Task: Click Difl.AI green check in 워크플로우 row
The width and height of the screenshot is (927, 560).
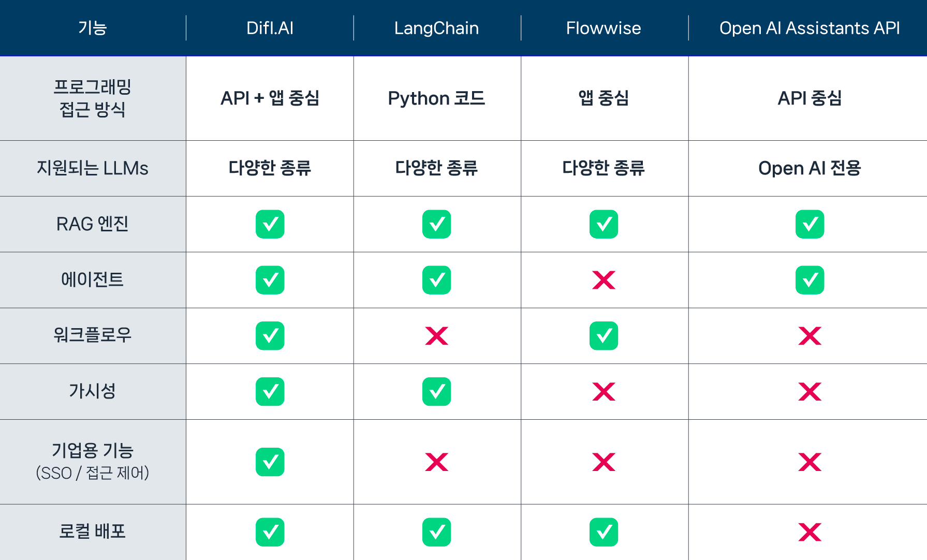Action: coord(270,336)
